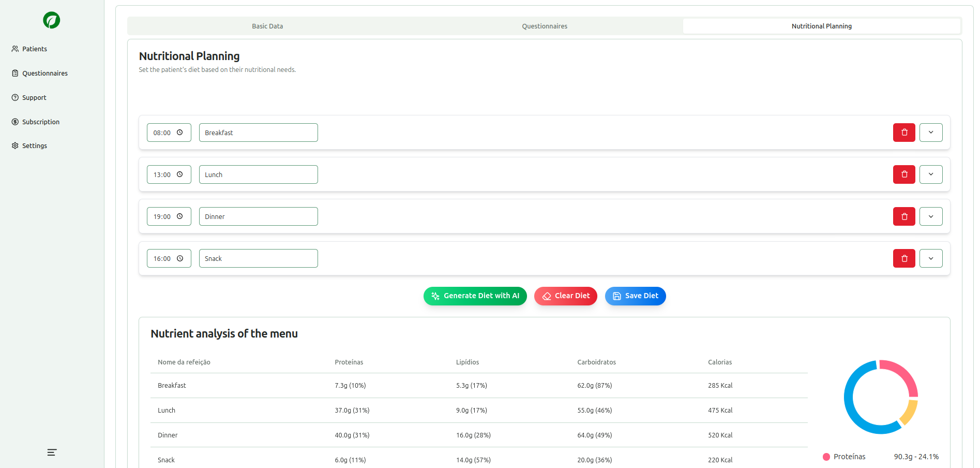Viewport: 980px width, 468px height.
Task: Collapse the sidebar using the menu icon
Action: click(x=52, y=452)
